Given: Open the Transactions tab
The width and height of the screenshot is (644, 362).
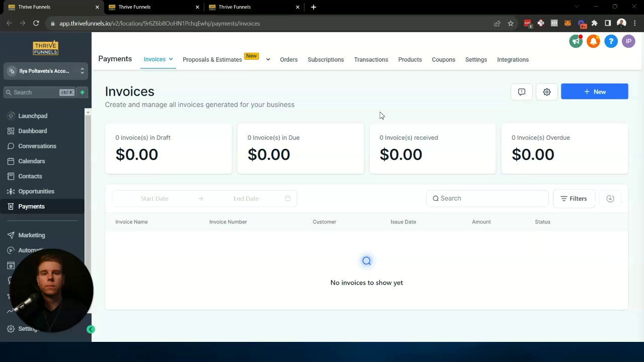Looking at the screenshot, I should tap(371, 59).
